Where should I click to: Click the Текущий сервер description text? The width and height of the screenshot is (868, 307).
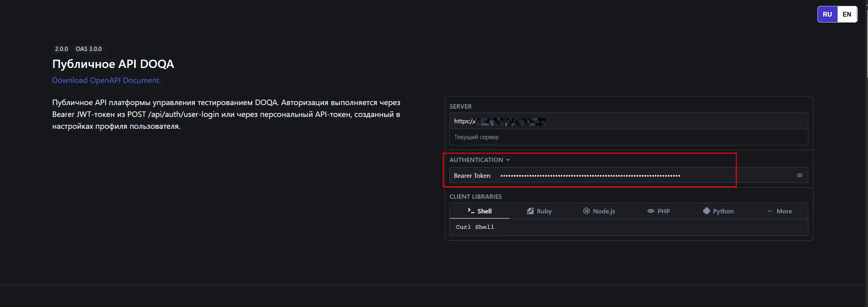pos(476,137)
